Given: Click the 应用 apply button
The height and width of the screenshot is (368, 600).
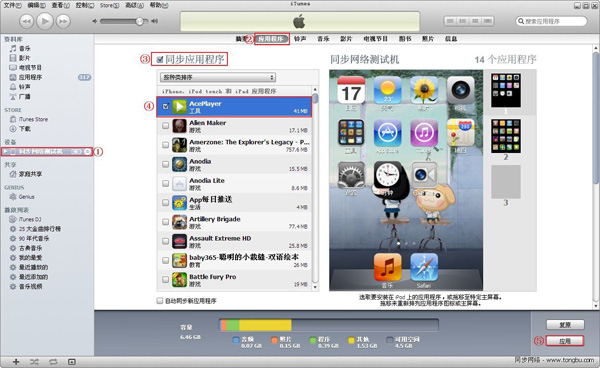Looking at the screenshot, I should coord(565,341).
